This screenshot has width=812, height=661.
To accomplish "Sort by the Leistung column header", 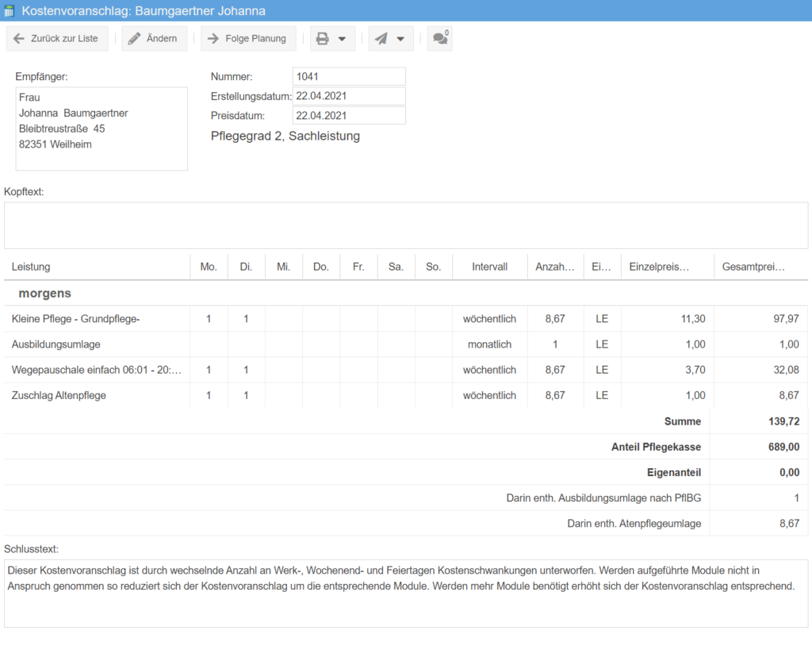I will pos(31,267).
